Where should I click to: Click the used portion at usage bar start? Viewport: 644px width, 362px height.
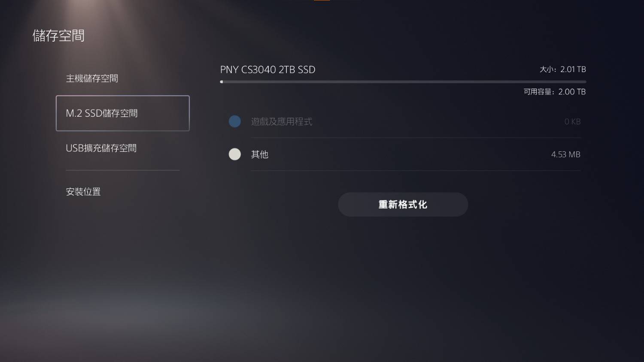coord(222,81)
